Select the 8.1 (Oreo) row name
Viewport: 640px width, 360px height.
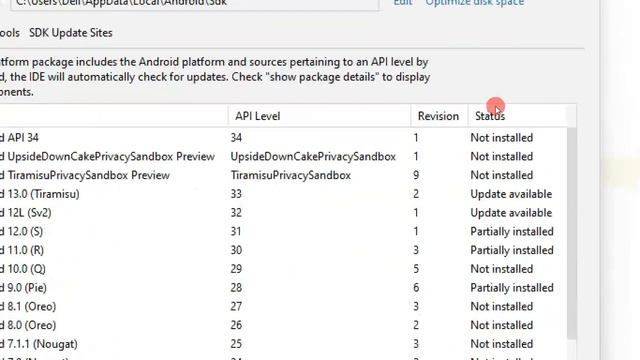28,307
